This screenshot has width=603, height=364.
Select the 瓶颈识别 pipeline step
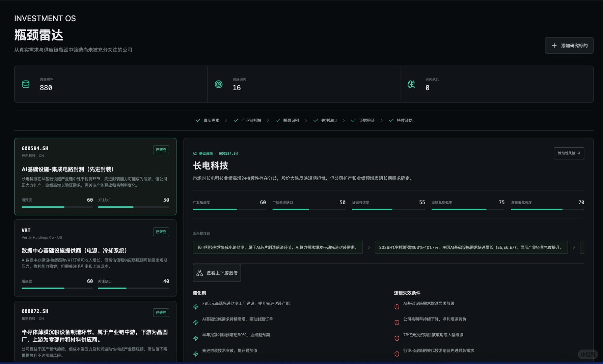[287, 120]
